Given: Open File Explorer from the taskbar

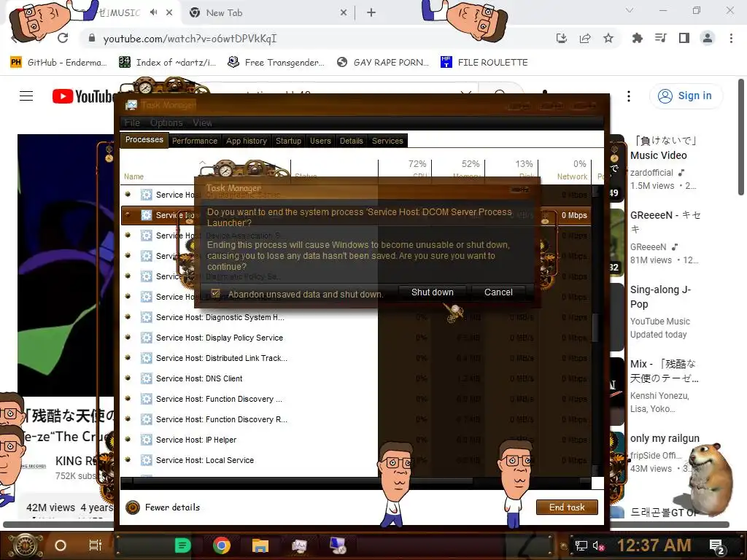Looking at the screenshot, I should click(x=260, y=545).
